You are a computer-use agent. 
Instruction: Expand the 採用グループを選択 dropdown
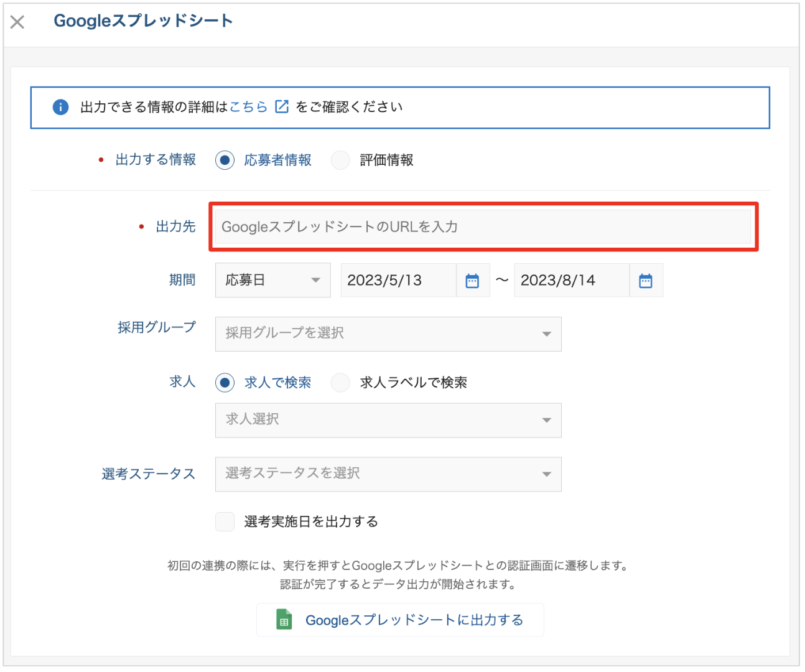pos(388,334)
